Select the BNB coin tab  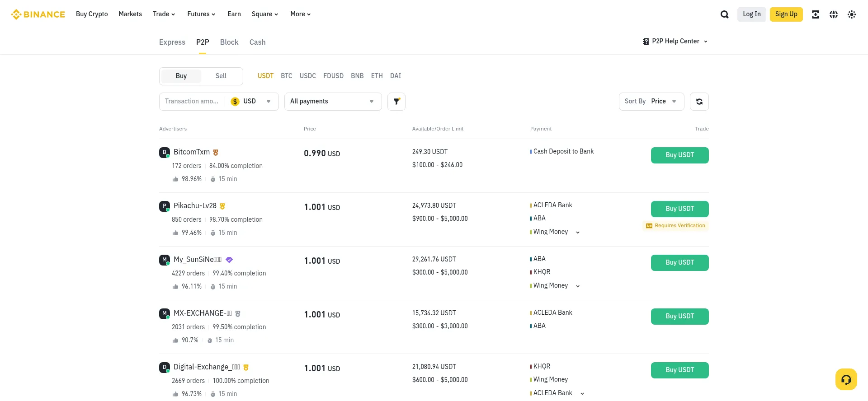tap(357, 76)
